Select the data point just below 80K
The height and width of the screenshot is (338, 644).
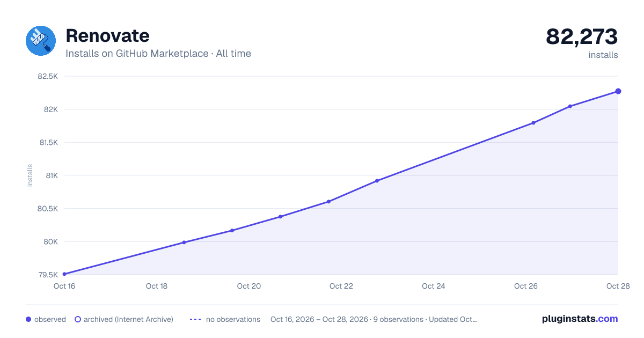click(184, 243)
